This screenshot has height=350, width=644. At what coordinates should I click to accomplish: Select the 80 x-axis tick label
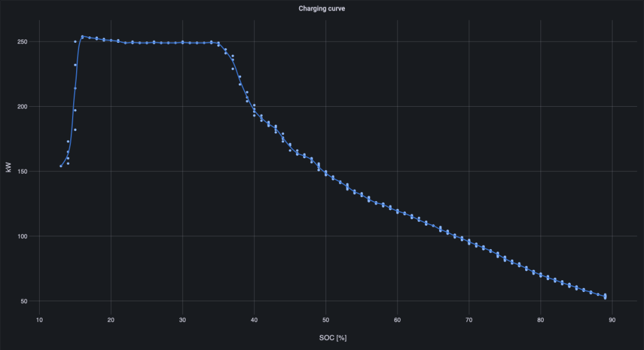[540, 320]
